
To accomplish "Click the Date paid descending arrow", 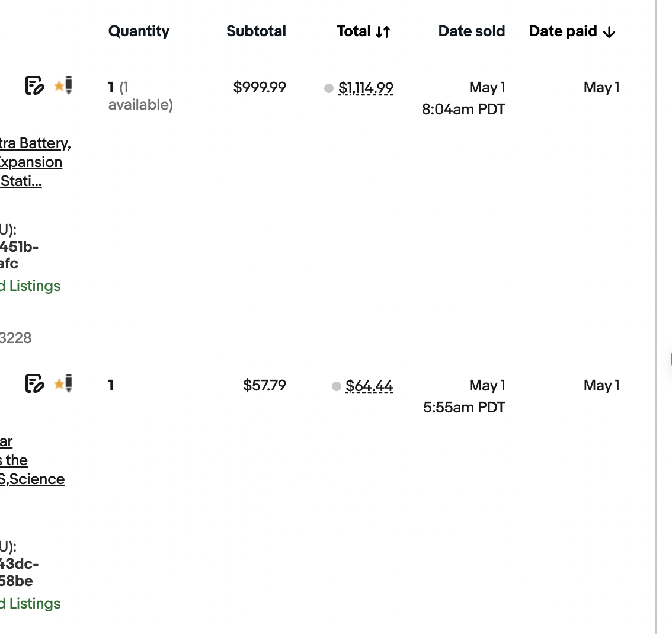I will click(609, 32).
